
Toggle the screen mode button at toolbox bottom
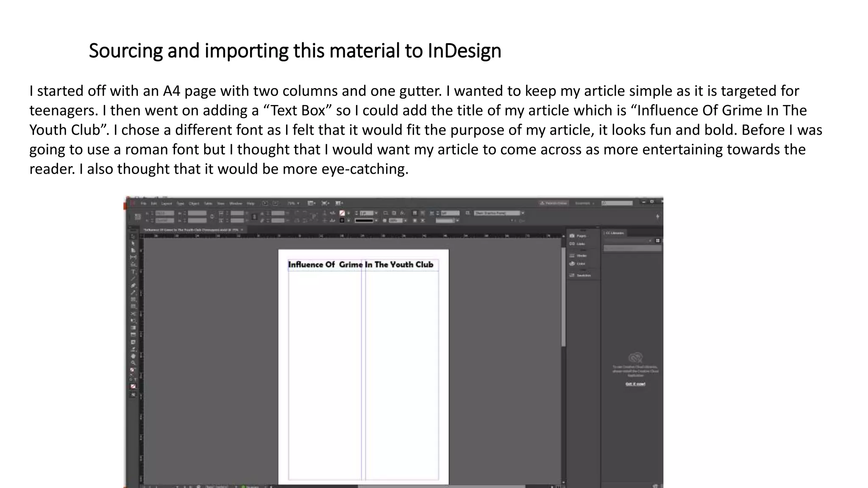[x=133, y=394]
